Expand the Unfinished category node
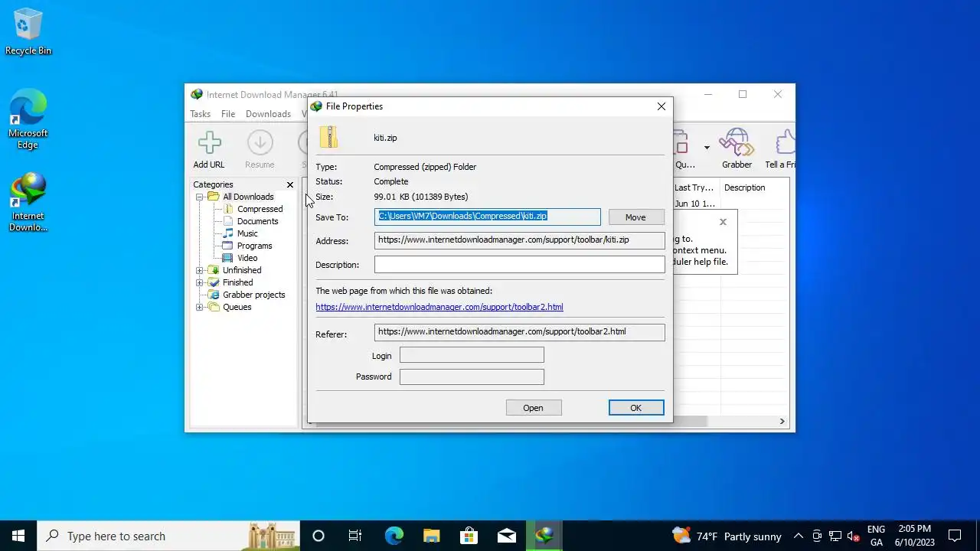This screenshot has width=980, height=551. click(x=200, y=270)
